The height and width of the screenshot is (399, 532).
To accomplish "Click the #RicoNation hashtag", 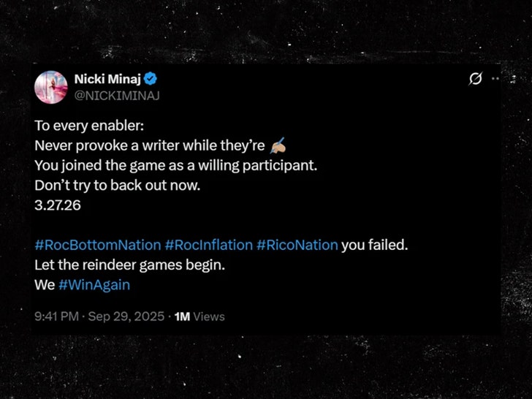I will pyautogui.click(x=297, y=245).
